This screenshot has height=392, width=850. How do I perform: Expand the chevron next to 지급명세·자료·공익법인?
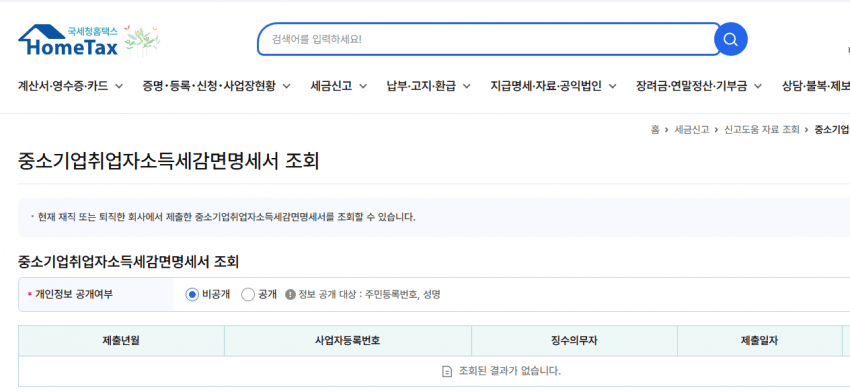coord(613,86)
